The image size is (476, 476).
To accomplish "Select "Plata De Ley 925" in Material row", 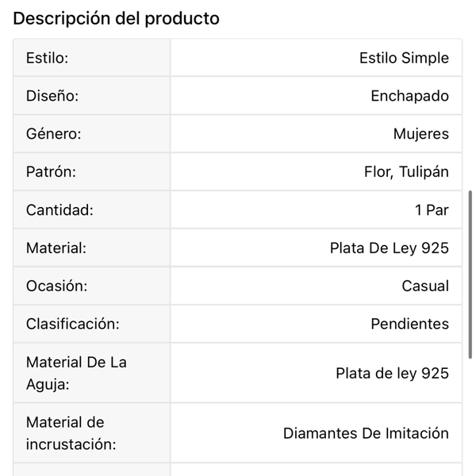I will [x=389, y=248].
